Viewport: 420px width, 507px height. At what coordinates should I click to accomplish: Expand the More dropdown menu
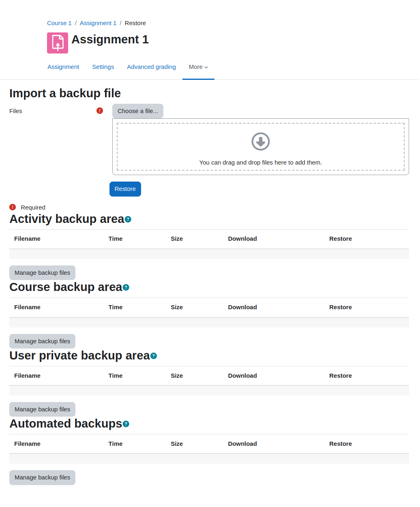click(198, 67)
